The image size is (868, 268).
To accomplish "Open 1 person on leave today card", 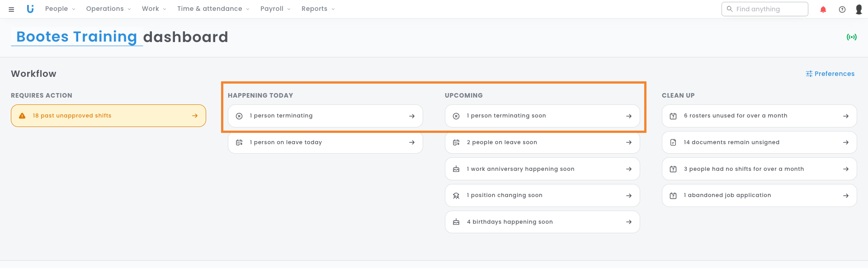I will click(325, 142).
